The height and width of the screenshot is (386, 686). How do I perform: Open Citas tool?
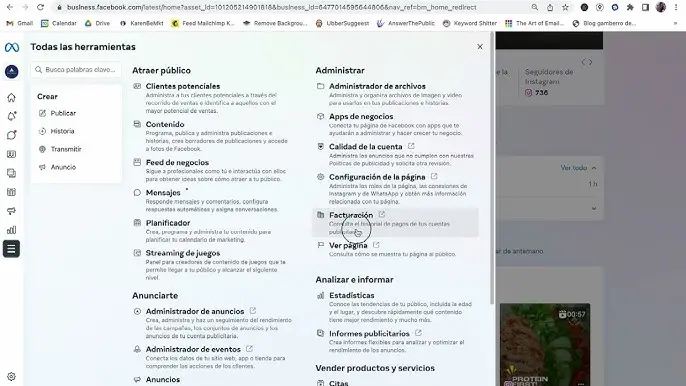[339, 383]
